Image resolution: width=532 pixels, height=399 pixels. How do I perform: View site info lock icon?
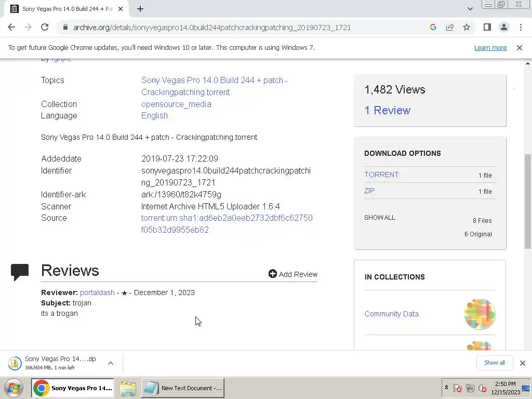coord(65,27)
